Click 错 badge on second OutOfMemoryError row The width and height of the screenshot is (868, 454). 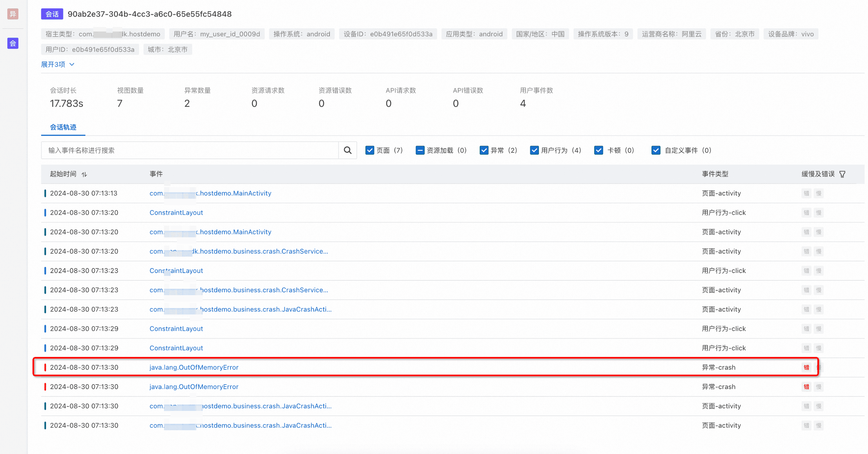(x=806, y=387)
